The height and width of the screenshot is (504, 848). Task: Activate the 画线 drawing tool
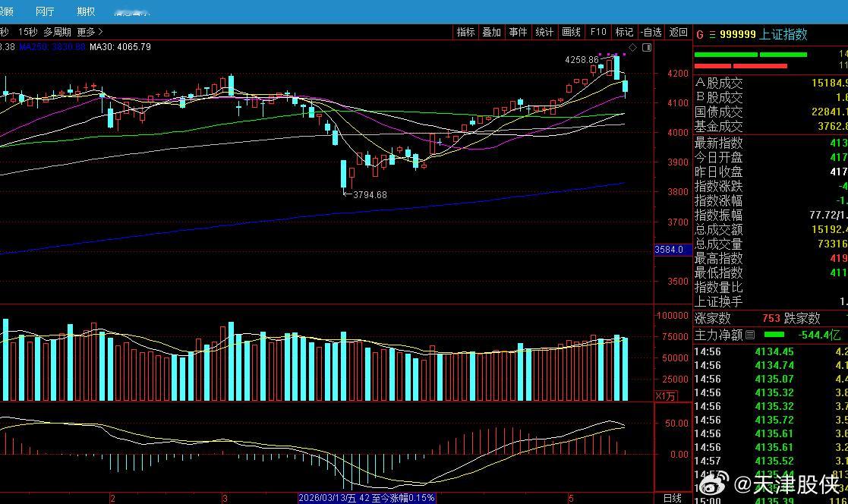(571, 32)
